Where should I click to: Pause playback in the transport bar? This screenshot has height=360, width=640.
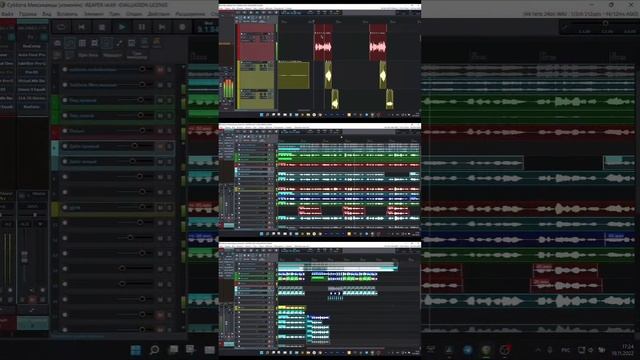click(142, 27)
